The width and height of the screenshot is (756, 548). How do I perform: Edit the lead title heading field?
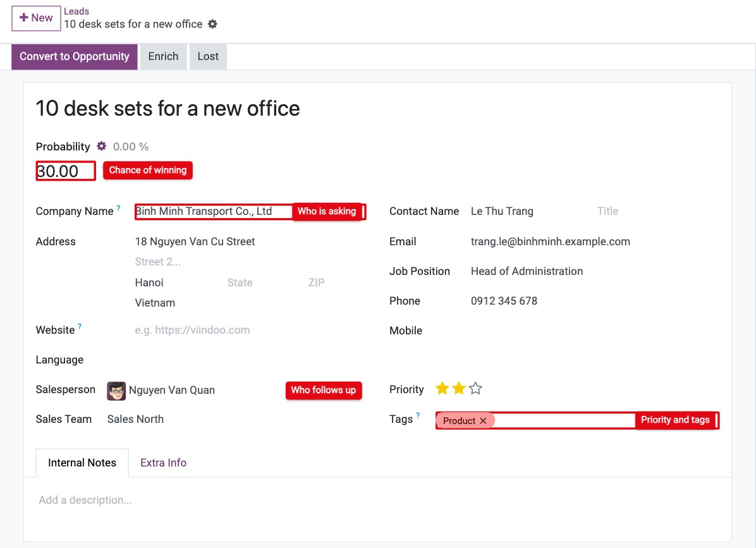(377, 109)
